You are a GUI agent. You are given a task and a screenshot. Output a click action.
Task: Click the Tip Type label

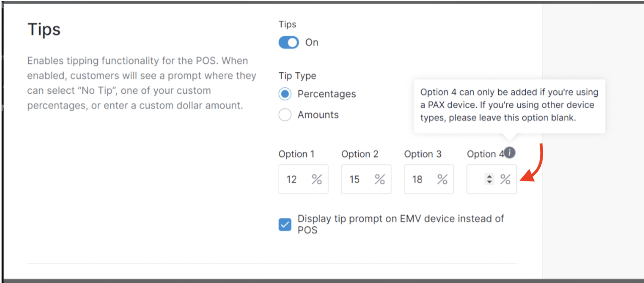(297, 76)
